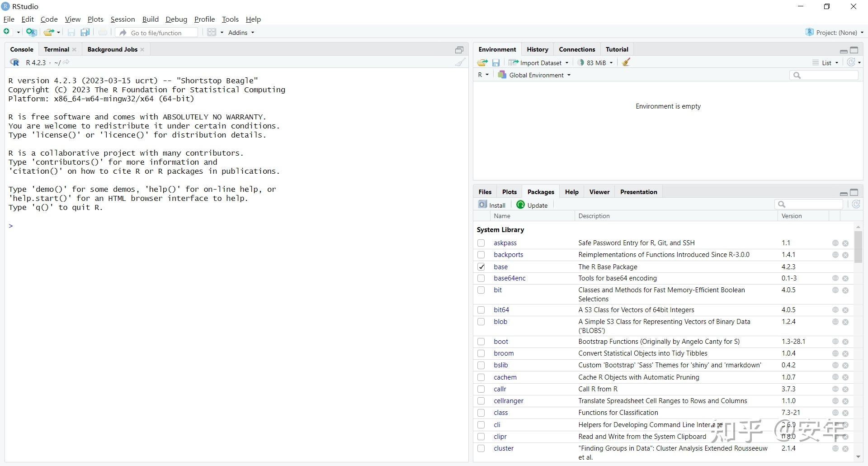Clear environment objects with the broom icon

[x=626, y=62]
